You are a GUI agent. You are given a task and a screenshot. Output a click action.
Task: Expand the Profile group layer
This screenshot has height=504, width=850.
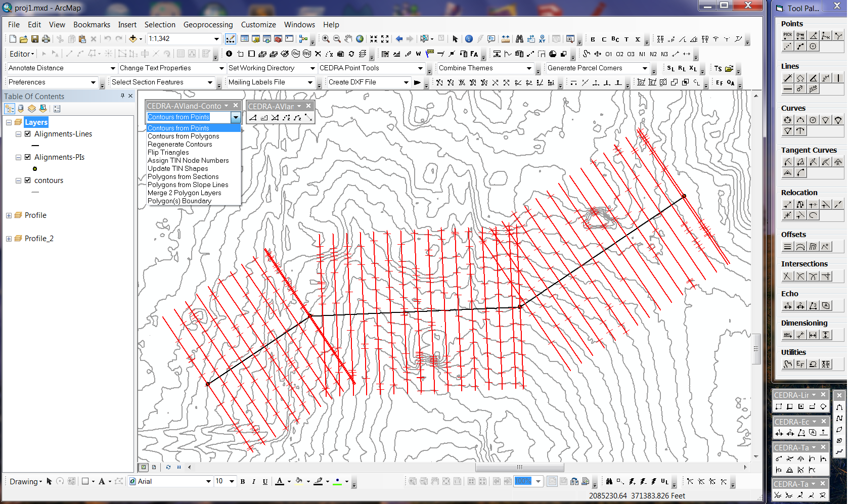(9, 215)
